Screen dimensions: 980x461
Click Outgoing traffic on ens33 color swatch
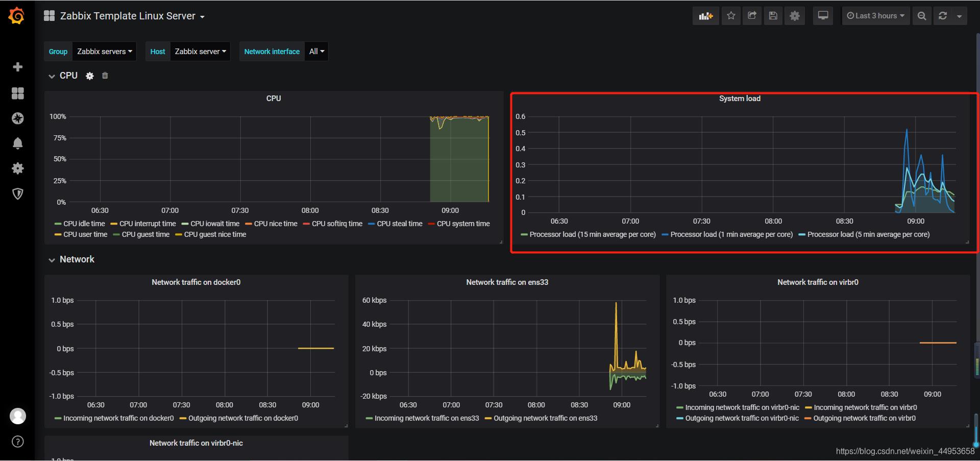click(488, 419)
